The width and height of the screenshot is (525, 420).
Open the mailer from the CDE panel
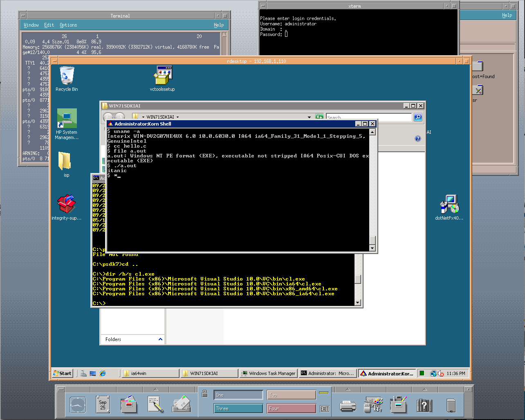coord(182,404)
